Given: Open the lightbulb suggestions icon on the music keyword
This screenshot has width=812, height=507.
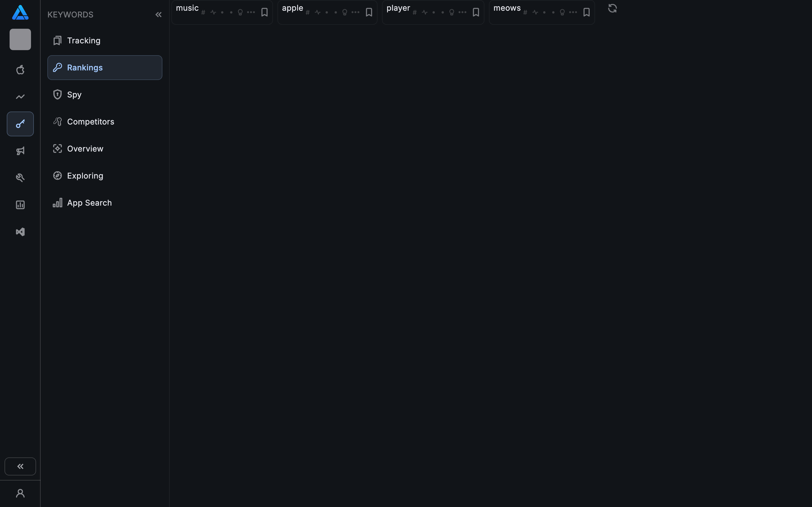Looking at the screenshot, I should (240, 12).
